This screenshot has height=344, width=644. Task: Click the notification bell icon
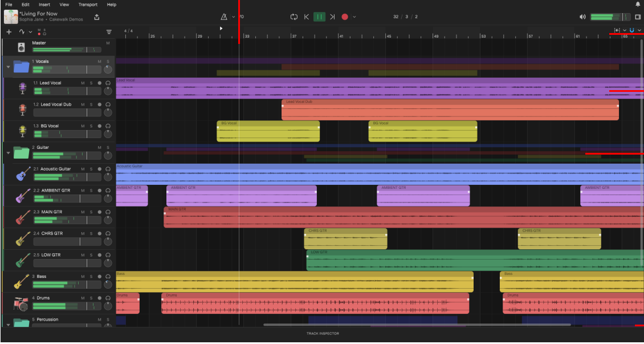[638, 5]
